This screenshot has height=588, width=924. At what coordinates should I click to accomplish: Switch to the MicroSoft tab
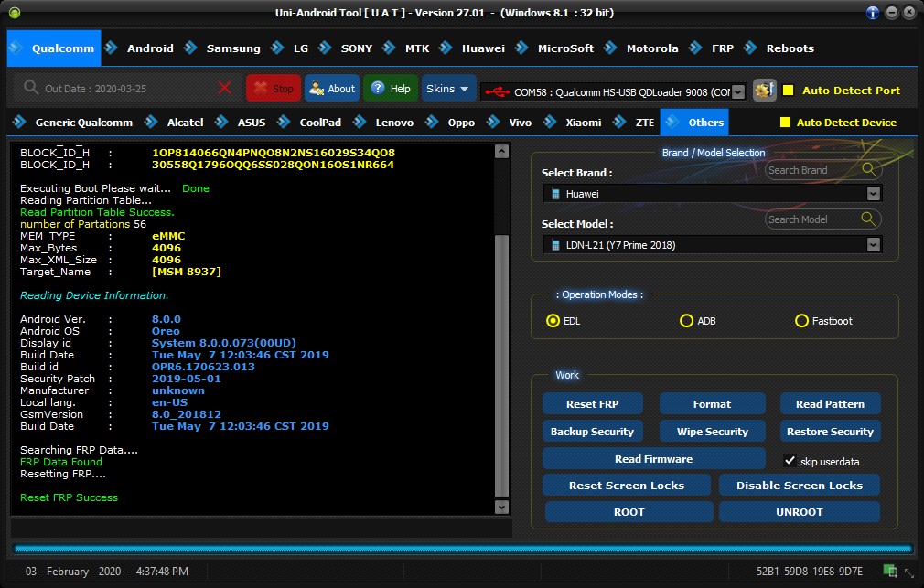tap(555, 48)
